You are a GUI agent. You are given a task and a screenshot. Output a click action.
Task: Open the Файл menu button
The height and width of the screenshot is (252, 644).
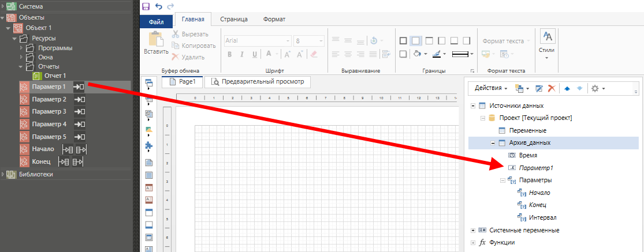tap(157, 21)
